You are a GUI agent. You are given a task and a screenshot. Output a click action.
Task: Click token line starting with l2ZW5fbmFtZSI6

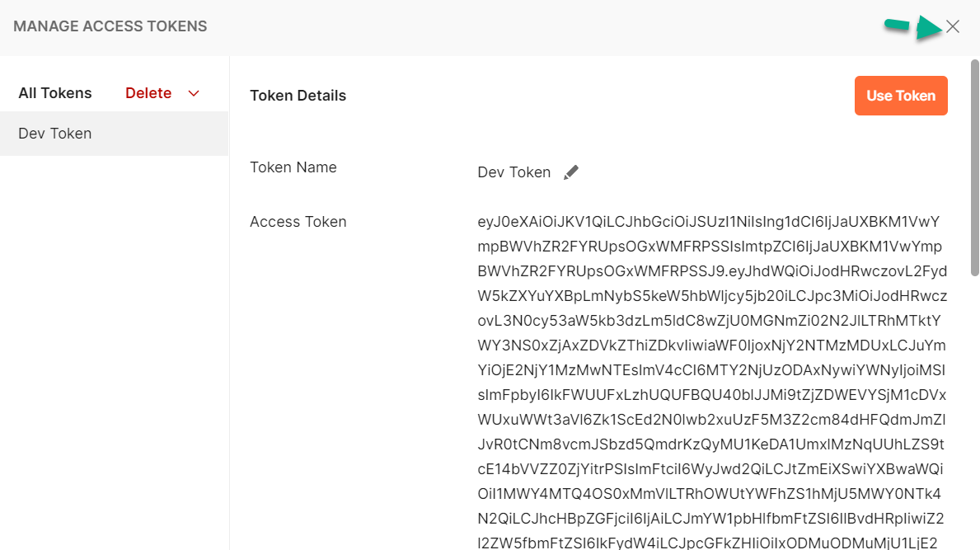click(707, 542)
